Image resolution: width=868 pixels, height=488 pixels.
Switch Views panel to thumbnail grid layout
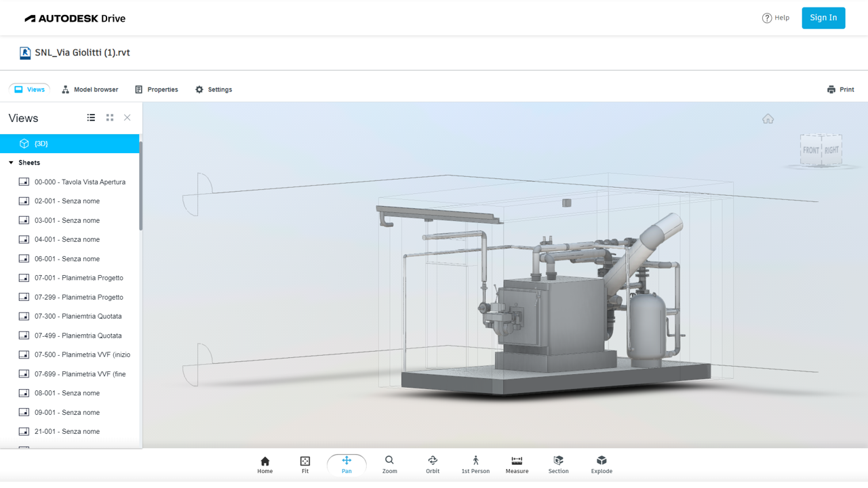[x=110, y=118]
